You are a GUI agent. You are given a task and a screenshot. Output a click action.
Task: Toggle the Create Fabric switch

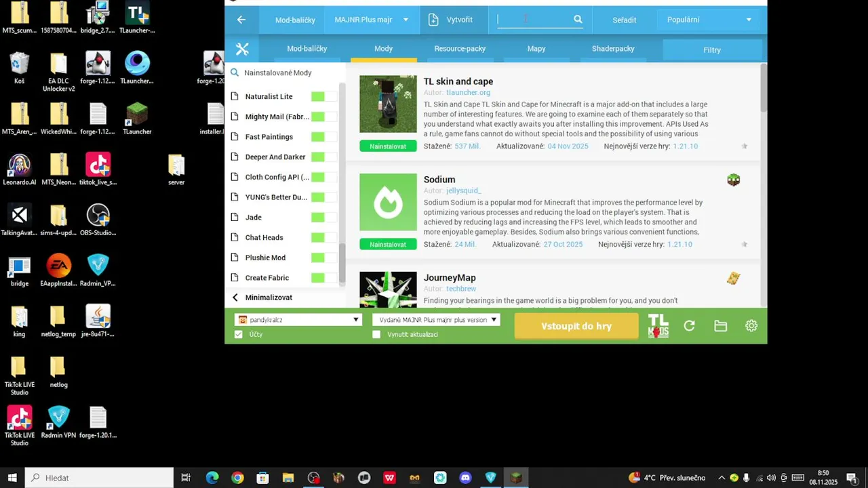pyautogui.click(x=323, y=278)
